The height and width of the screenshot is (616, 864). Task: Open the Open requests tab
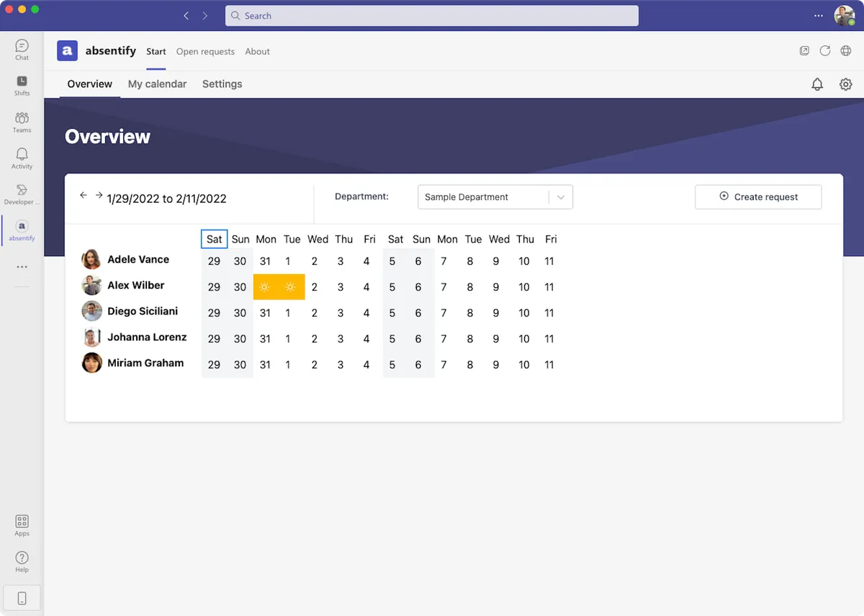(x=205, y=51)
